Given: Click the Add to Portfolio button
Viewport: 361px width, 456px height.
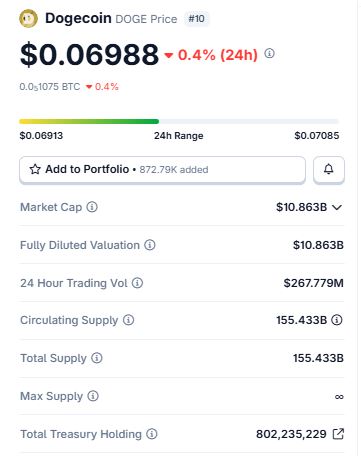Looking at the screenshot, I should pyautogui.click(x=162, y=169).
